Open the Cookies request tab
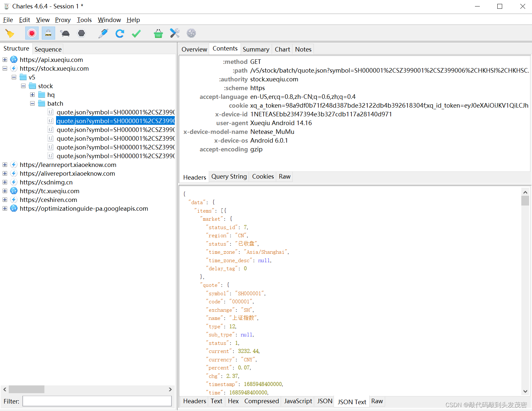Image resolution: width=532 pixels, height=411 pixels. [263, 177]
